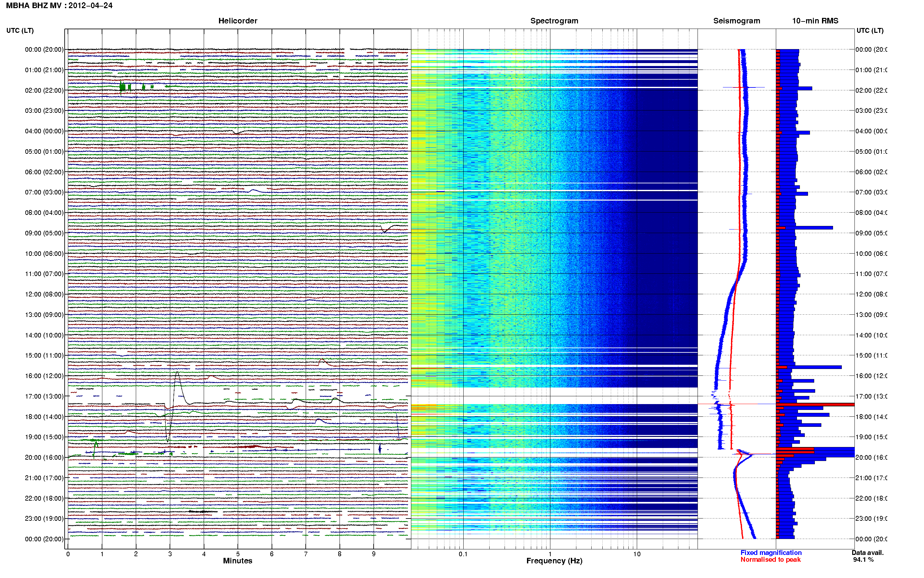Click the left '23:00 (19:00)' time label
This screenshot has height=578, width=924.
tap(44, 519)
